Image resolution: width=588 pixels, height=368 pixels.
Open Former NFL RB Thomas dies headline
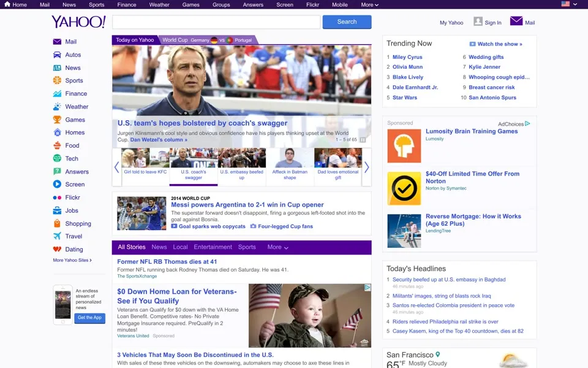coord(167,262)
